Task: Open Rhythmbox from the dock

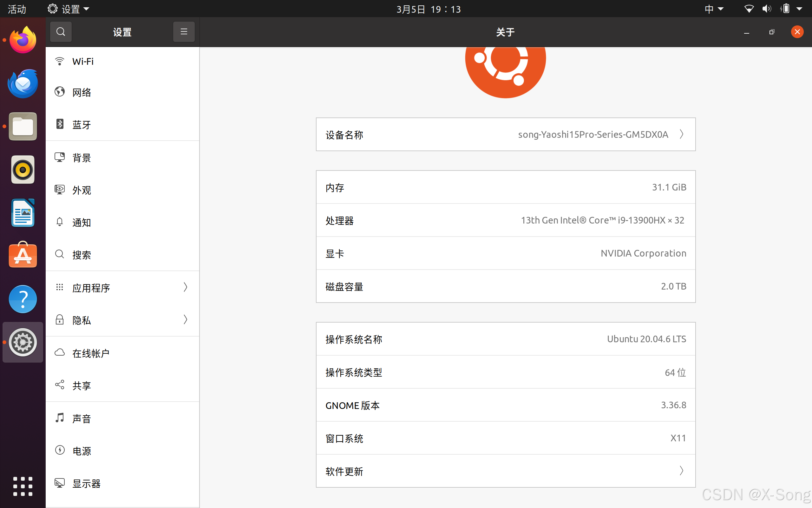Action: (23, 170)
